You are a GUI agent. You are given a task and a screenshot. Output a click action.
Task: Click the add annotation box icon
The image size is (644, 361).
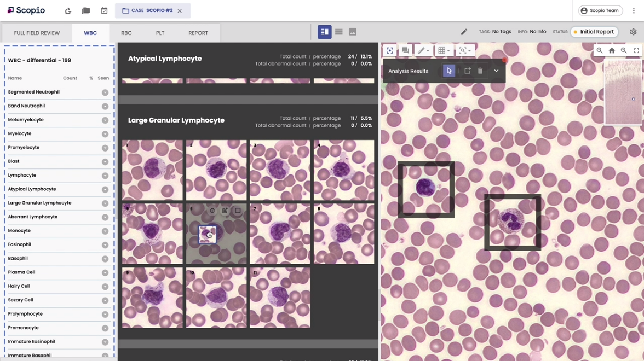point(468,71)
